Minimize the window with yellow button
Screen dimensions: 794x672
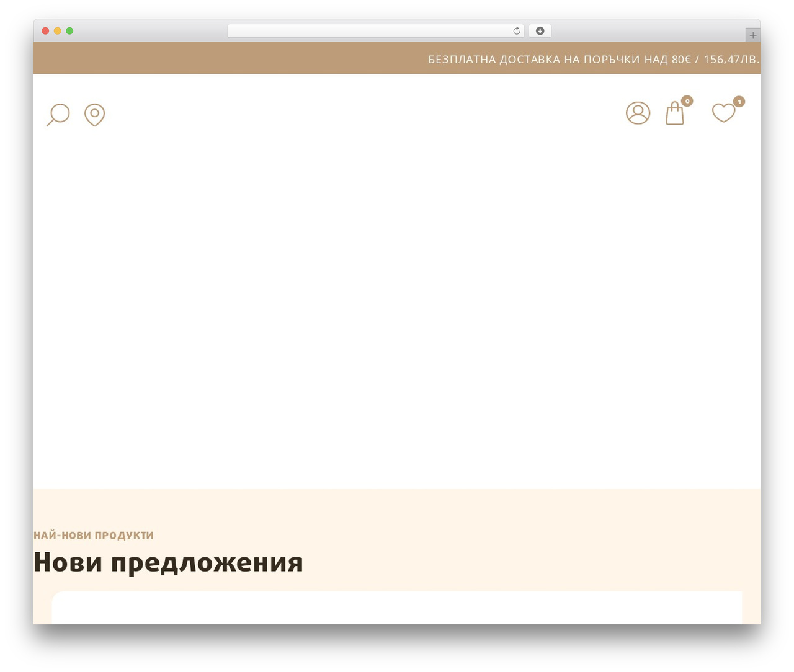pos(58,31)
